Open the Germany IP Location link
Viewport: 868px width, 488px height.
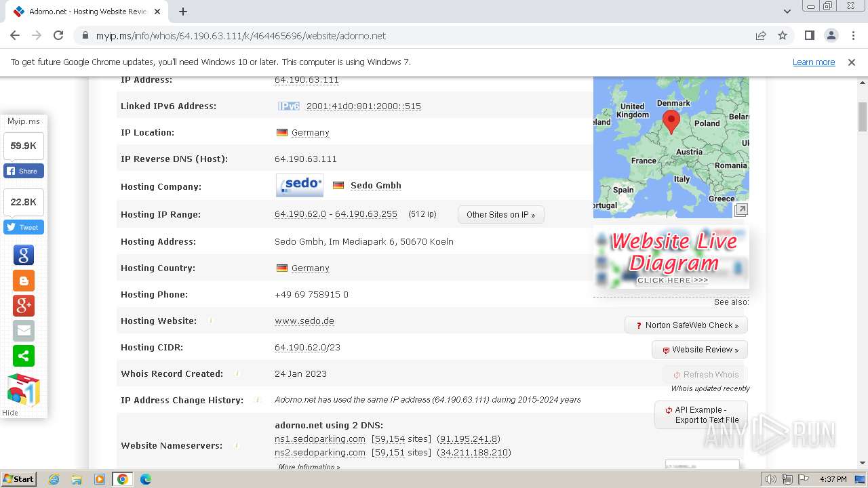coord(310,133)
